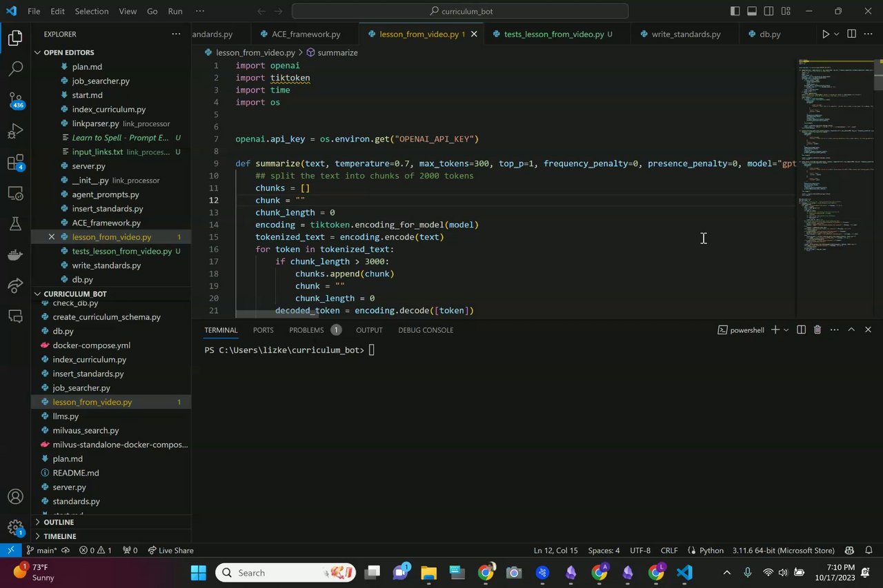Toggle the primary side bar
This screenshot has height=588, width=883.
point(735,11)
